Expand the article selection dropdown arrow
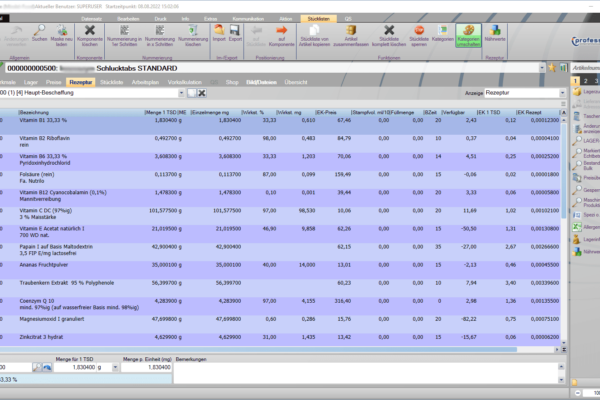Image resolution: width=600 pixels, height=400 pixels. click(542, 68)
